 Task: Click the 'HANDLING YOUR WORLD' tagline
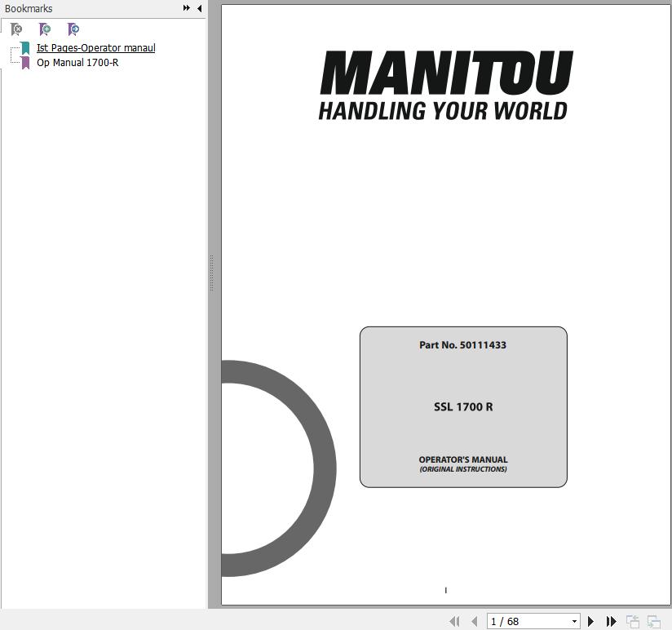[x=443, y=111]
